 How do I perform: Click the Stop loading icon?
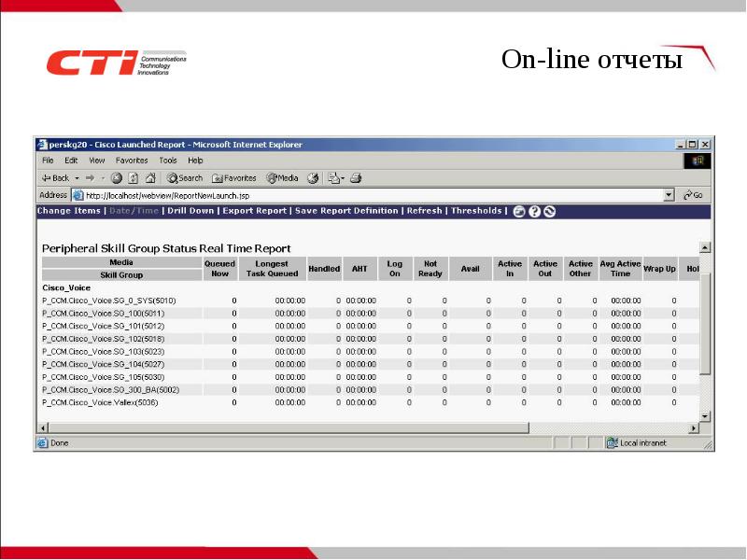coord(117,177)
